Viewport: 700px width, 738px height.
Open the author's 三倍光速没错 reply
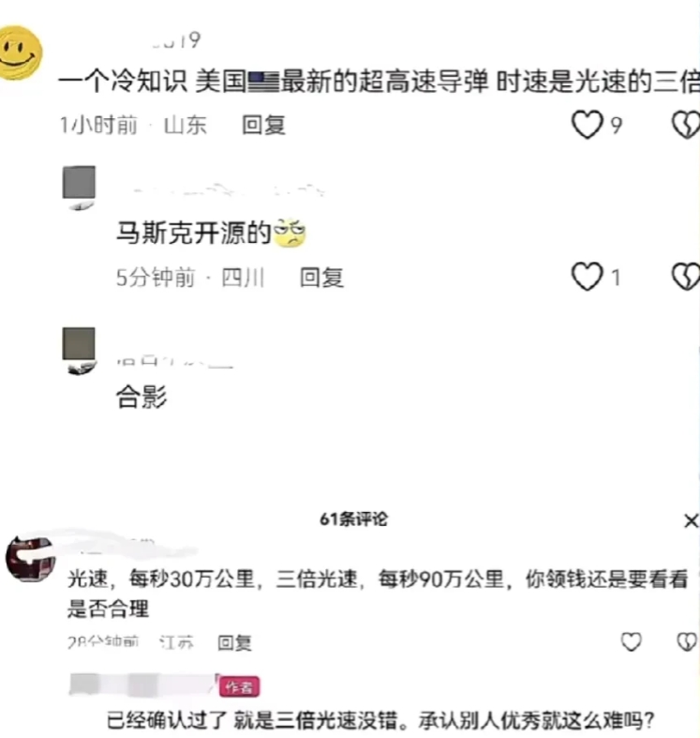pos(381,720)
